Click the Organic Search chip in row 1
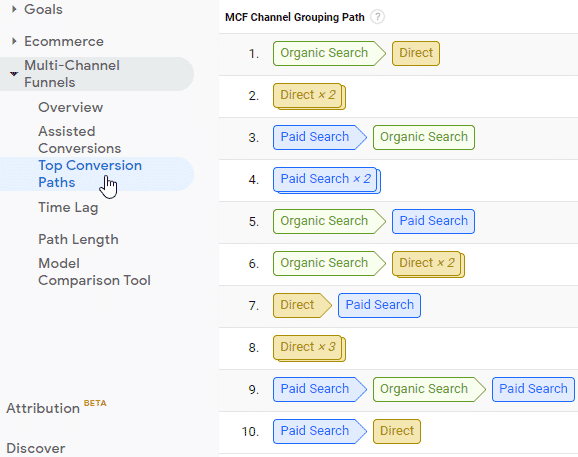 (x=329, y=53)
